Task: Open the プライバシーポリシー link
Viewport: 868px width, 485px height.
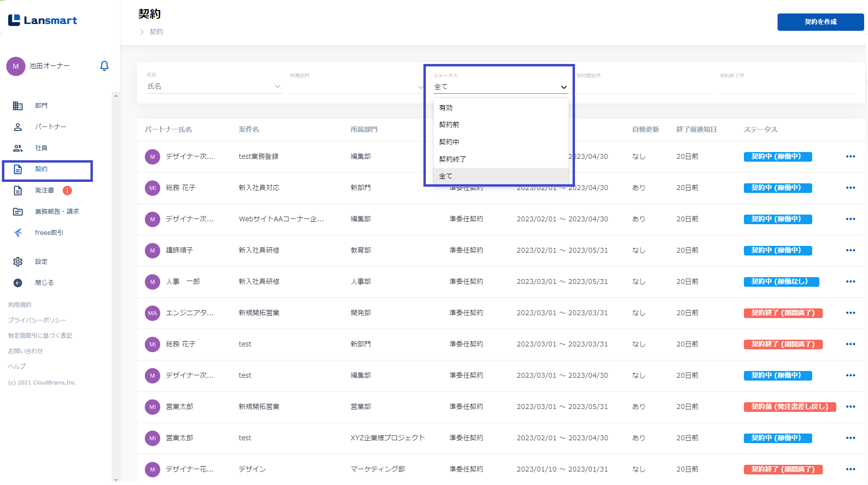Action: [37, 320]
